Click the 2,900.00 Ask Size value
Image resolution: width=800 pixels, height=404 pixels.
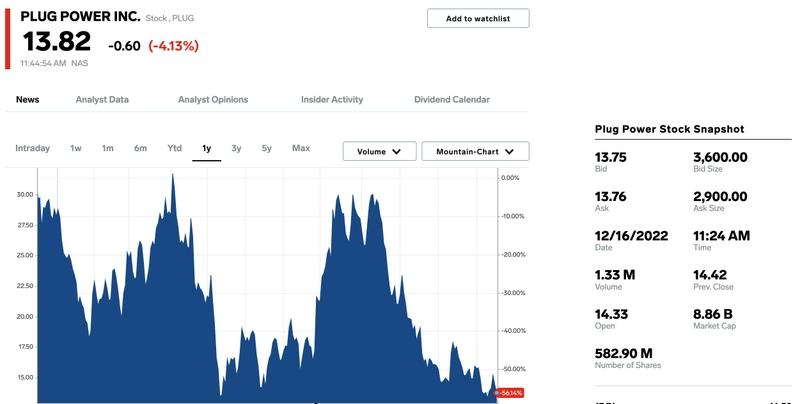click(720, 196)
